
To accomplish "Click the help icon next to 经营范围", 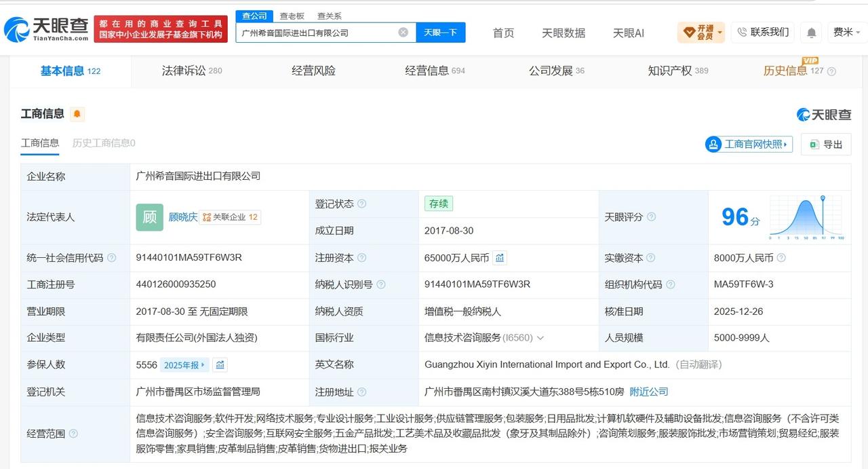I will pyautogui.click(x=73, y=433).
